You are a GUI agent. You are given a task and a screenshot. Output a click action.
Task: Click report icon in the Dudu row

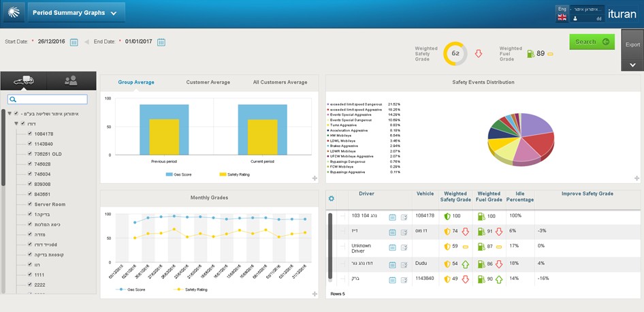pos(404,264)
